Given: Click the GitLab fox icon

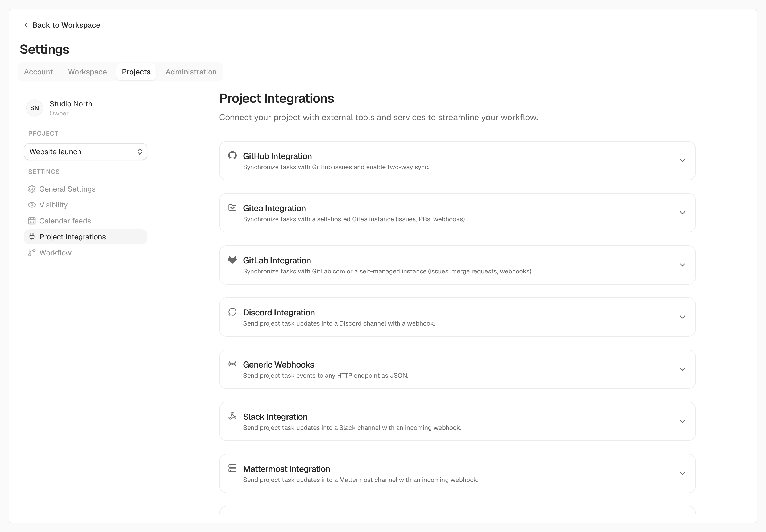Looking at the screenshot, I should point(232,260).
